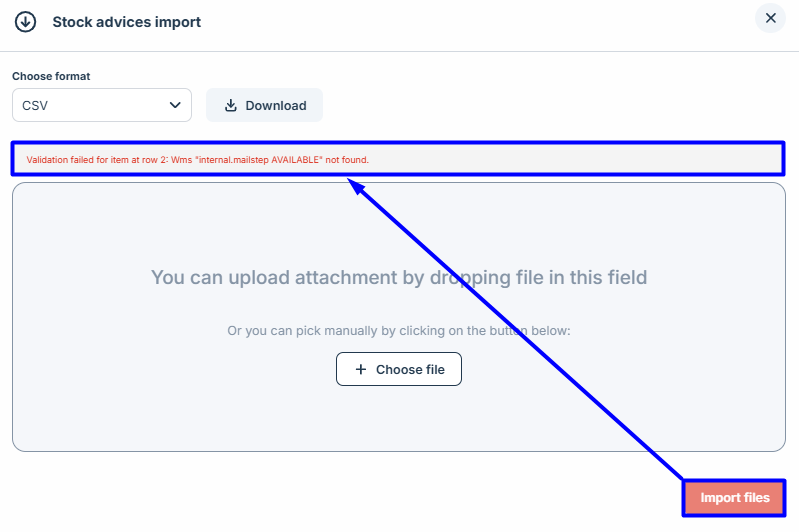Click the "Choose format" label
This screenshot has height=532, width=799.
point(51,76)
